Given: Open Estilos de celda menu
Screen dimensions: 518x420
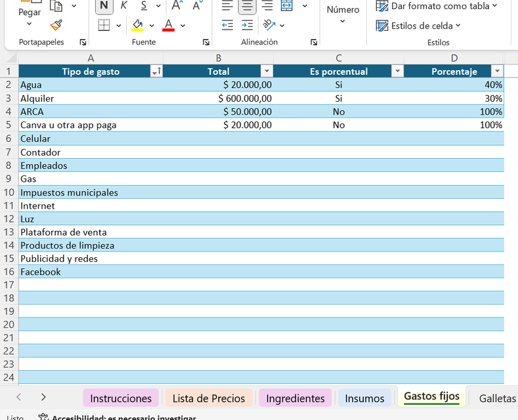Looking at the screenshot, I should (x=418, y=26).
